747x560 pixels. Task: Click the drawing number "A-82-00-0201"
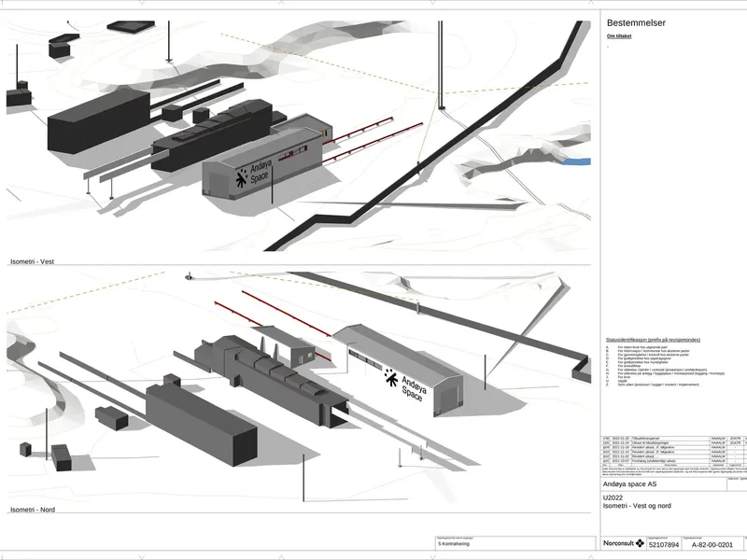pyautogui.click(x=712, y=545)
